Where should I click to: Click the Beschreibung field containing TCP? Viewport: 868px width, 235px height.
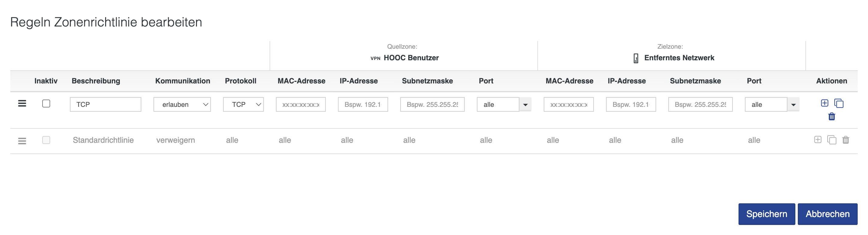coord(105,105)
